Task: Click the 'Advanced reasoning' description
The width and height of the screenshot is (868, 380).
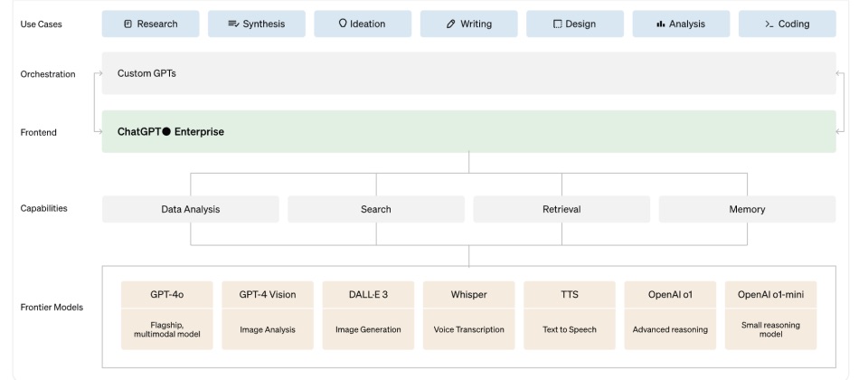Action: tap(670, 329)
